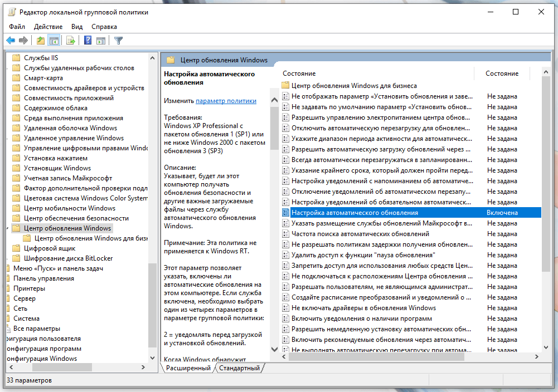
Task: Click the policy icon next to "Включить уведомления о наличии программ"
Action: pos(285,318)
